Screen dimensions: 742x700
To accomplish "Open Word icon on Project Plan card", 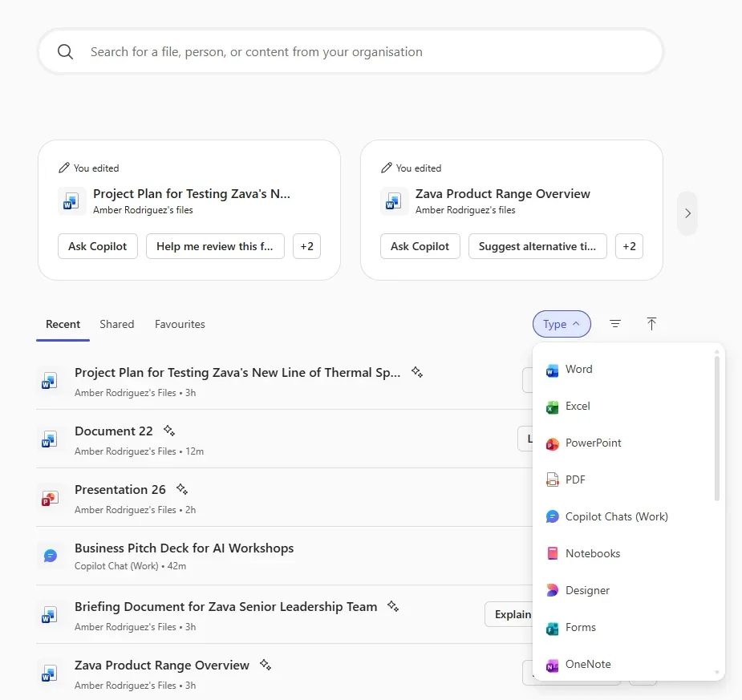I will pyautogui.click(x=71, y=201).
